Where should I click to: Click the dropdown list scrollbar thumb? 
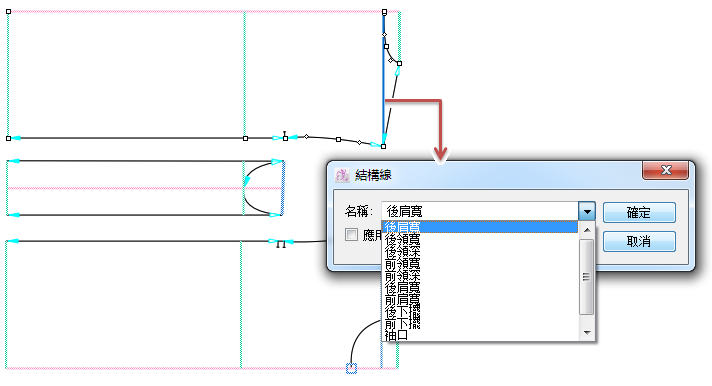[587, 277]
